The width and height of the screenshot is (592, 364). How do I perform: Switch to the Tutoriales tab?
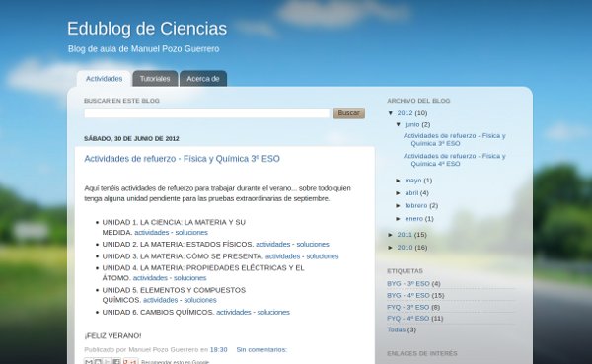155,79
